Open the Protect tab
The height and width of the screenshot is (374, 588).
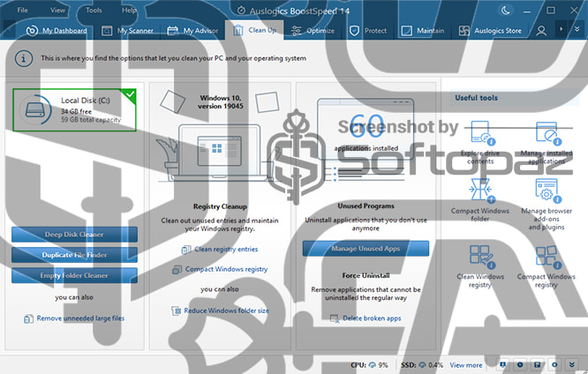[368, 31]
